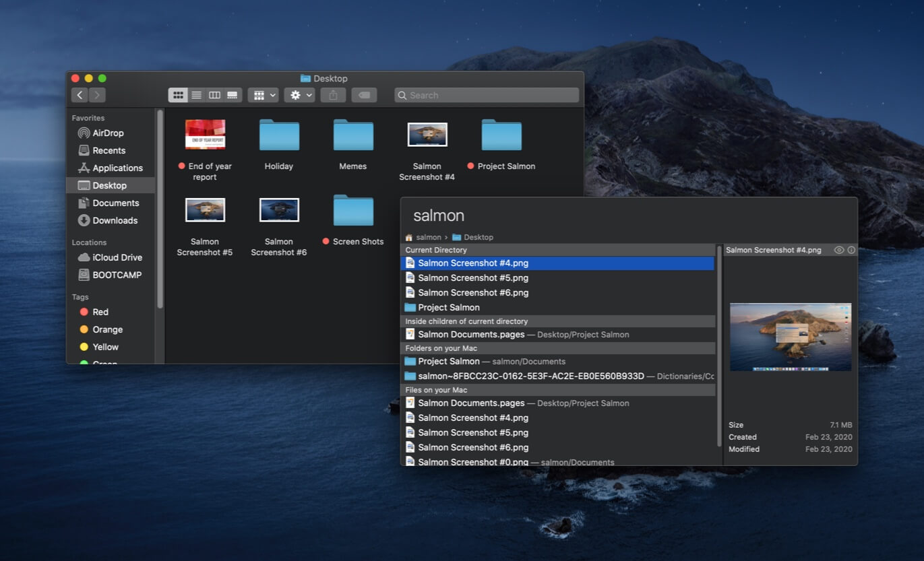Image resolution: width=924 pixels, height=561 pixels.
Task: Select Project Salmon under Current Directory
Action: pyautogui.click(x=557, y=307)
